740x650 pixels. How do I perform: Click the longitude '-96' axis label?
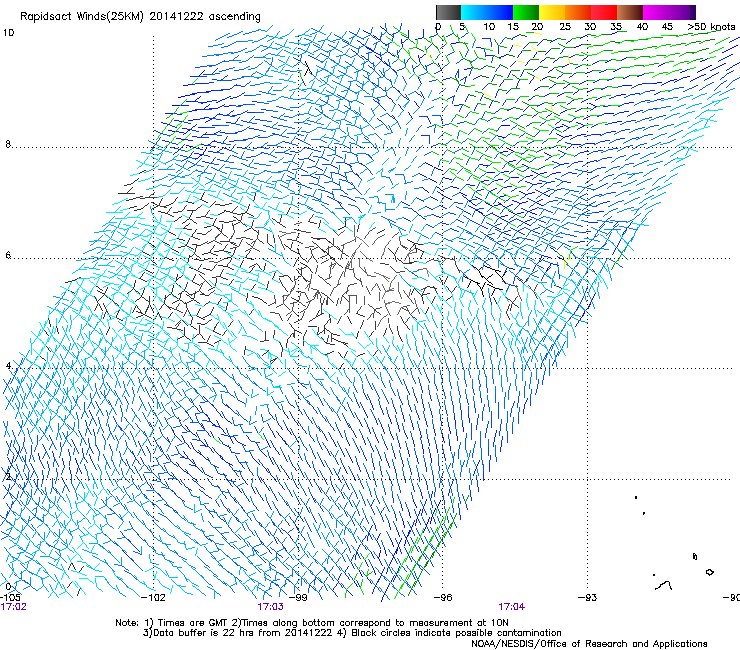tap(443, 598)
